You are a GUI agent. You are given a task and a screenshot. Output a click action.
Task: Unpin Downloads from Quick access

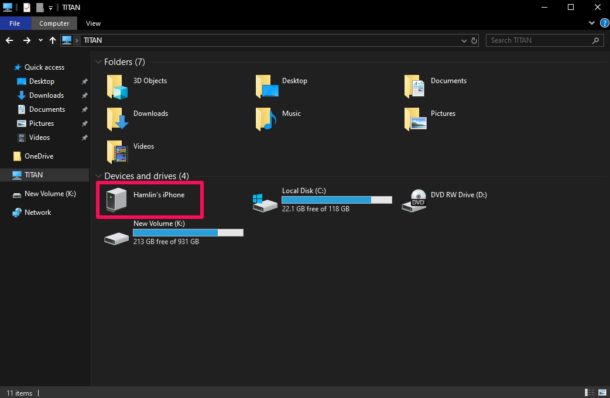(x=84, y=95)
